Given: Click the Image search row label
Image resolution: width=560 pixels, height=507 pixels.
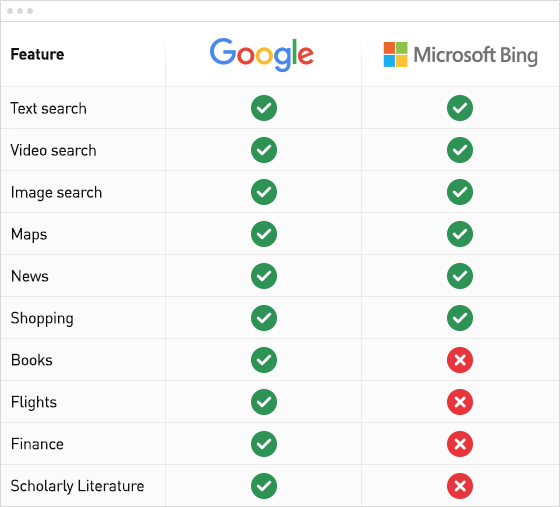Looking at the screenshot, I should click(56, 193).
